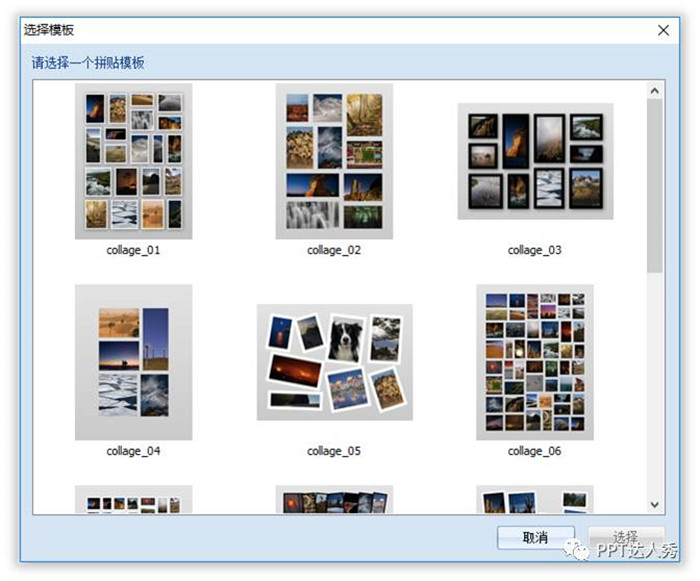Viewport: 700px width, 581px height.
Task: Click the collage_04 label text
Action: click(x=133, y=451)
